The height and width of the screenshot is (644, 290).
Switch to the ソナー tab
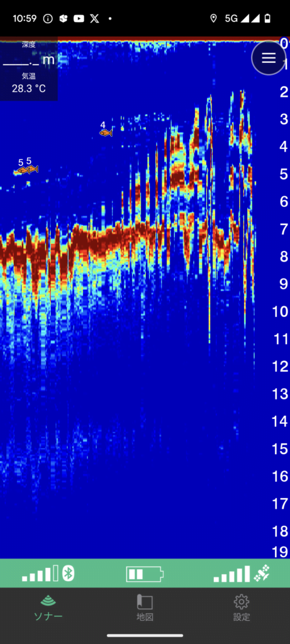click(48, 608)
